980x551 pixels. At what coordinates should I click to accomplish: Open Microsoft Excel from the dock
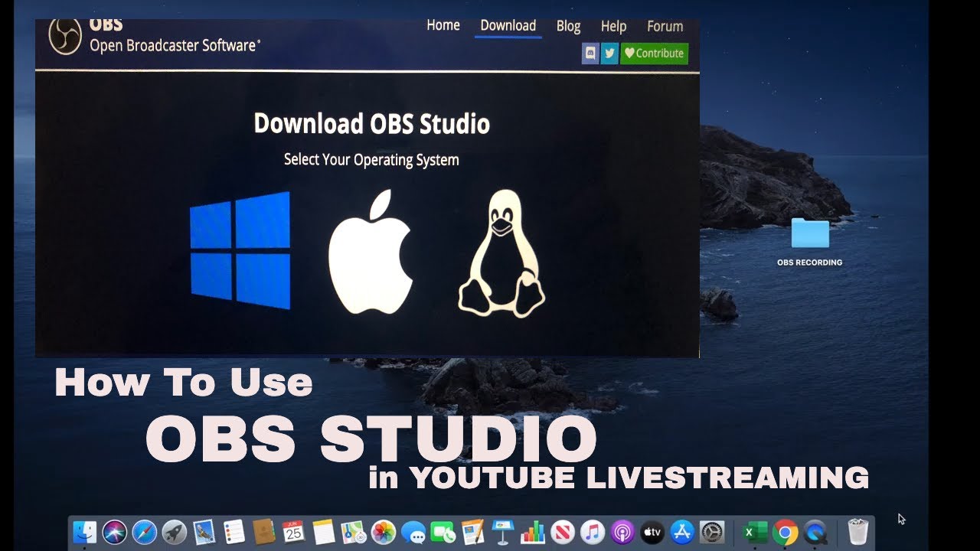754,532
